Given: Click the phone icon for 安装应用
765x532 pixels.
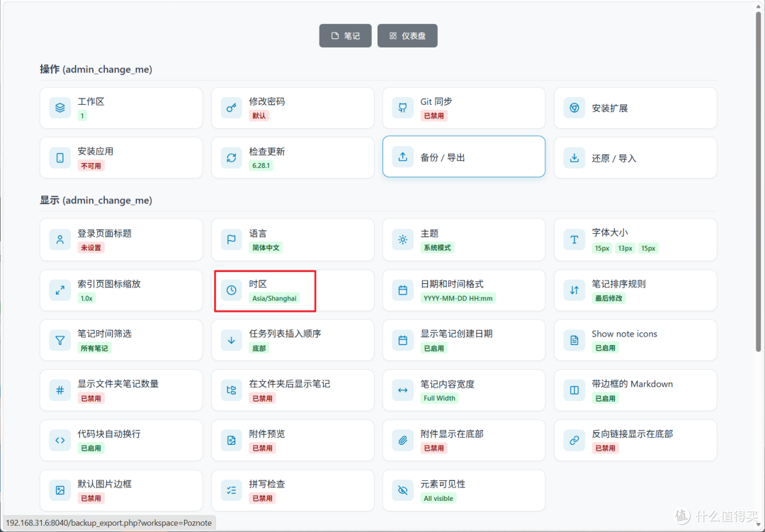Looking at the screenshot, I should tap(60, 158).
